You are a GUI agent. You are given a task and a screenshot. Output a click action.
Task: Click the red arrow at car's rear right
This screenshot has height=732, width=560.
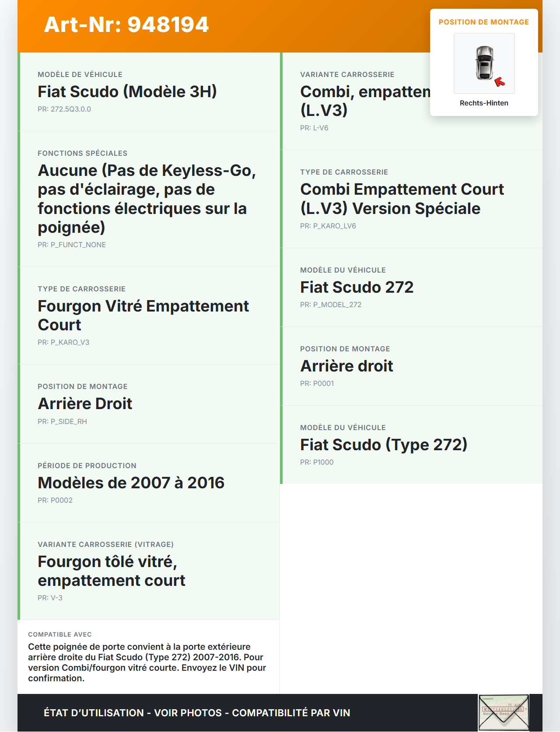click(500, 82)
